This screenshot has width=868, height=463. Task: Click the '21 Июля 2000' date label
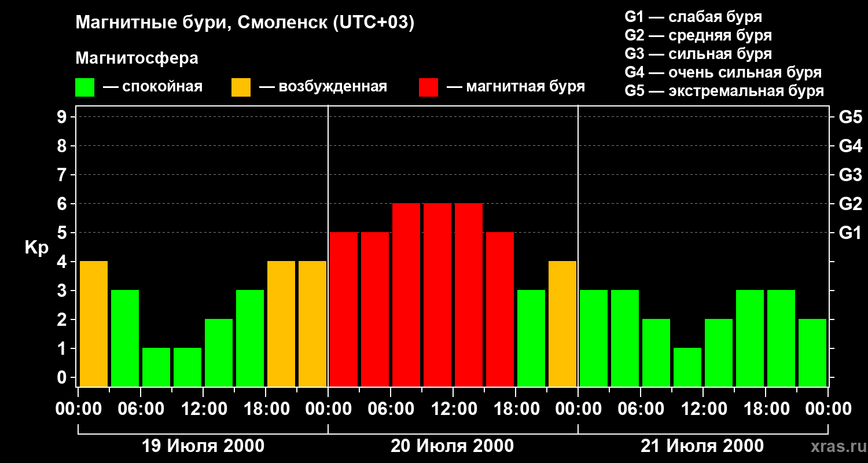(702, 446)
